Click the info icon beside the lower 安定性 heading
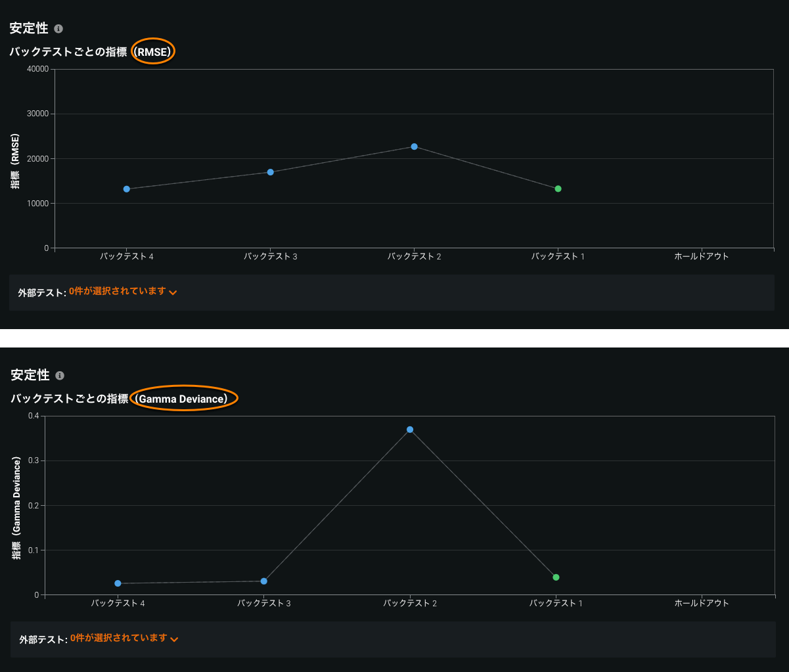The width and height of the screenshot is (789, 672). tap(60, 376)
